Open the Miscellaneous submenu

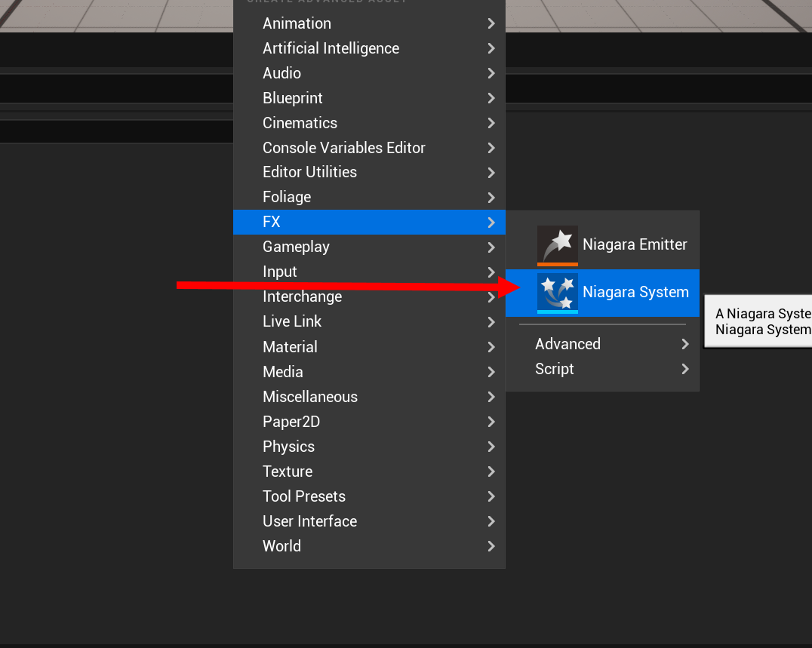pyautogui.click(x=369, y=397)
